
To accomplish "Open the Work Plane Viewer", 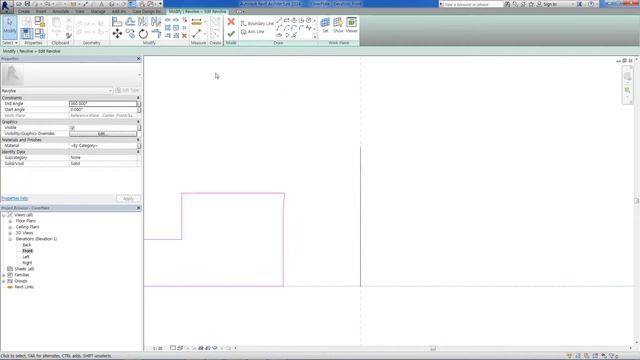I will click(x=351, y=24).
